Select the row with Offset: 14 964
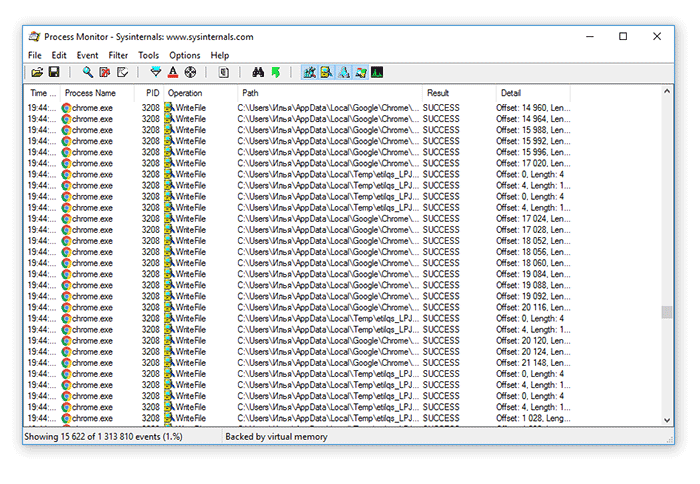Viewport: 700px width, 484px height. pyautogui.click(x=299, y=119)
